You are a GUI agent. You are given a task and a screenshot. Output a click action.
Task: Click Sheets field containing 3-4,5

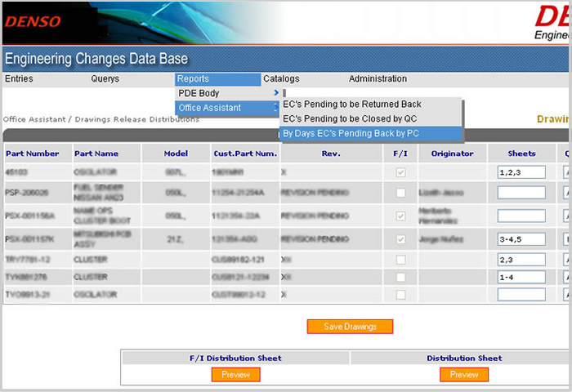[521, 239]
